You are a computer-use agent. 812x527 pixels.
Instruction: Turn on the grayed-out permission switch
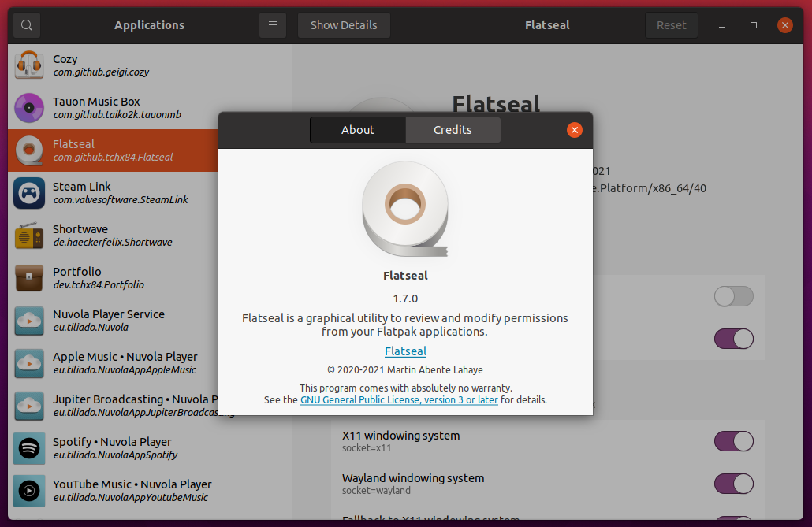click(733, 296)
